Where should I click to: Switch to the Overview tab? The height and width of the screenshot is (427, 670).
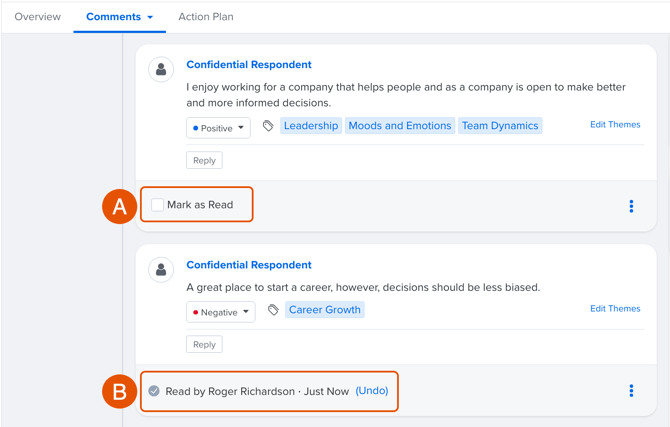click(x=38, y=17)
